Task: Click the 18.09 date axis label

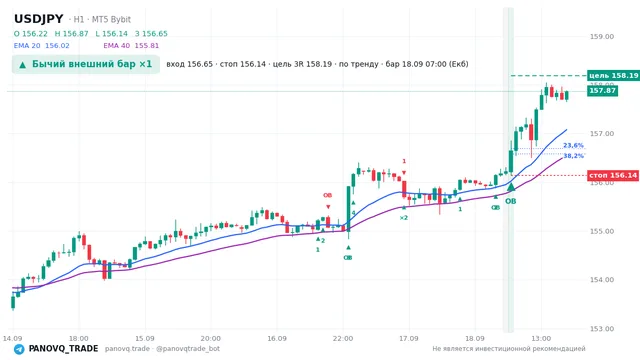Action: point(475,338)
